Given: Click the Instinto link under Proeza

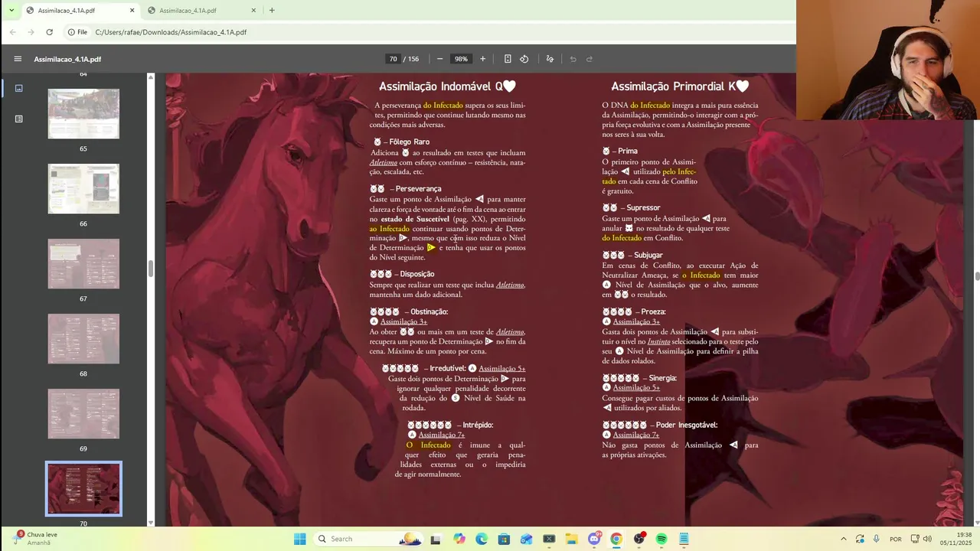Looking at the screenshot, I should point(658,341).
